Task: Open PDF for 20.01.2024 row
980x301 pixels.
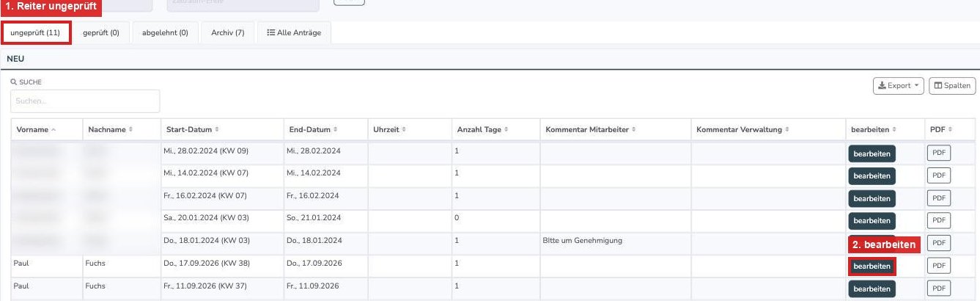Action: pyautogui.click(x=939, y=220)
